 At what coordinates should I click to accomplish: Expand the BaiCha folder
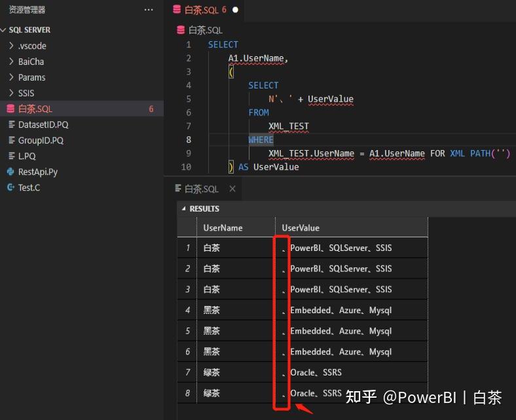click(x=12, y=62)
